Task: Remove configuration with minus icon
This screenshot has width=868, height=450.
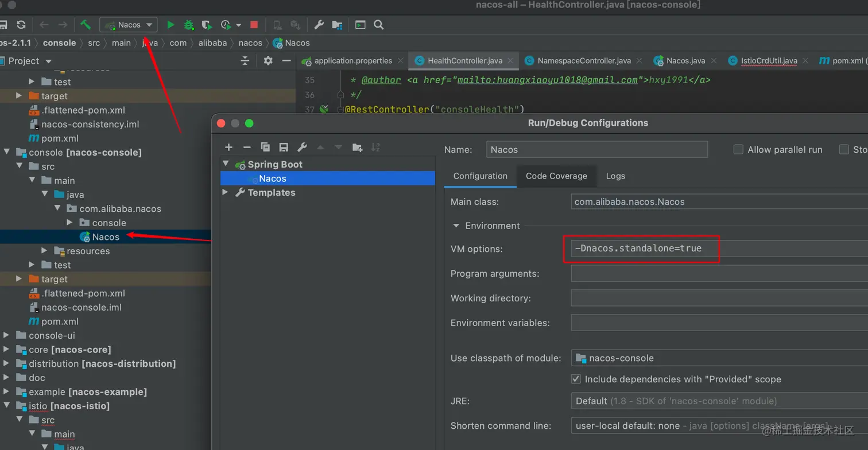Action: click(x=247, y=148)
